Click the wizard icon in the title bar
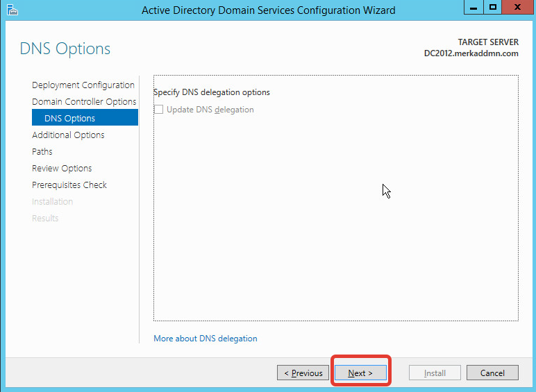The image size is (536, 392). [x=12, y=10]
